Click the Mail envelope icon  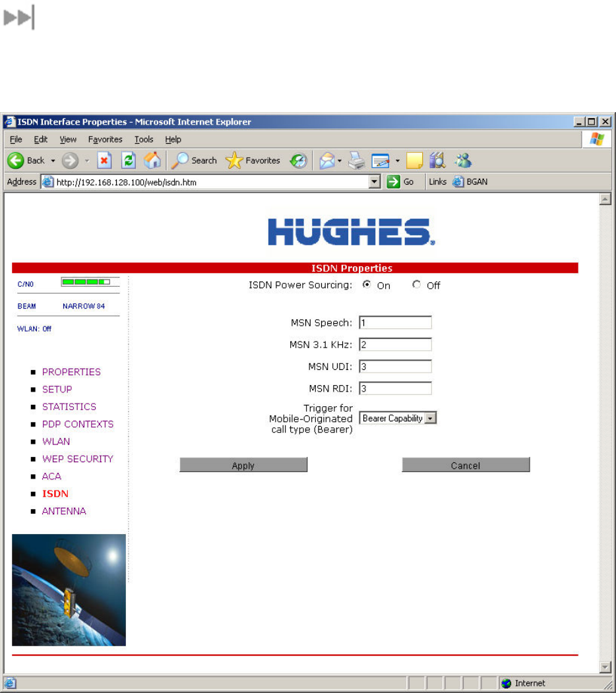327,160
